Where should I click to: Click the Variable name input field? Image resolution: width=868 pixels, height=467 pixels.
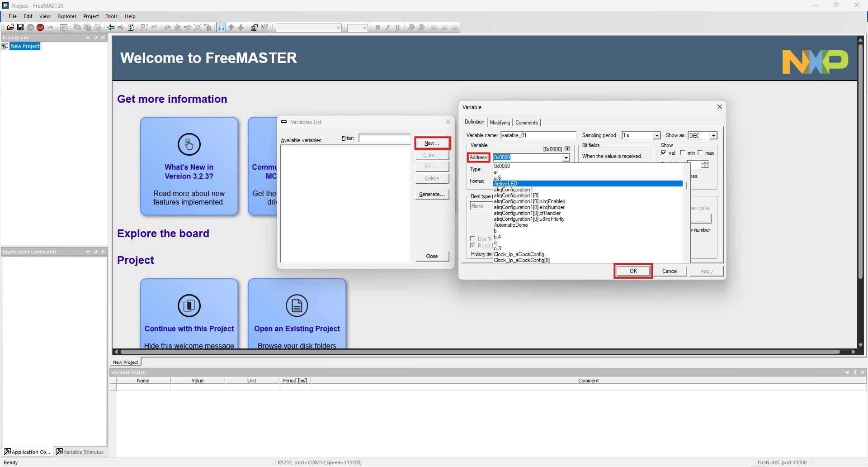(538, 135)
